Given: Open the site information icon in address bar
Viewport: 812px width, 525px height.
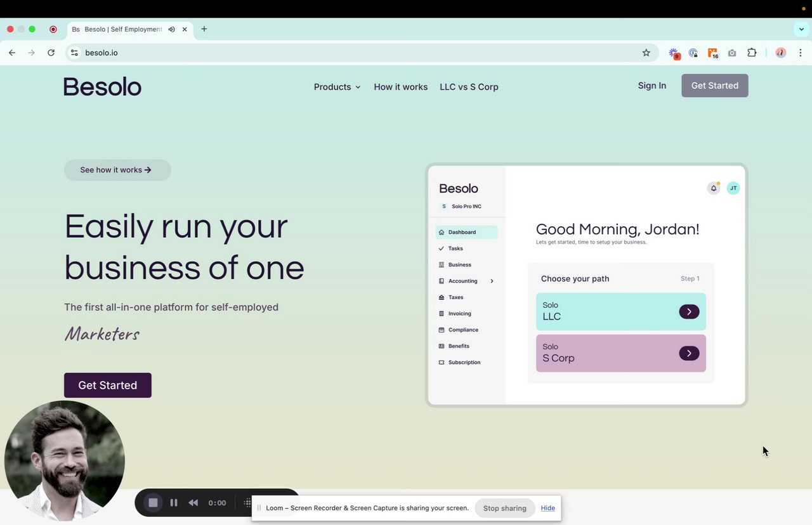Looking at the screenshot, I should (74, 53).
